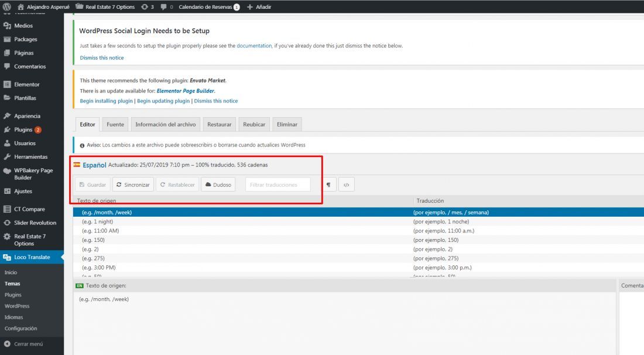This screenshot has width=644, height=355.
Task: Open Loco Translate WordPress submenu
Action: pos(17,306)
